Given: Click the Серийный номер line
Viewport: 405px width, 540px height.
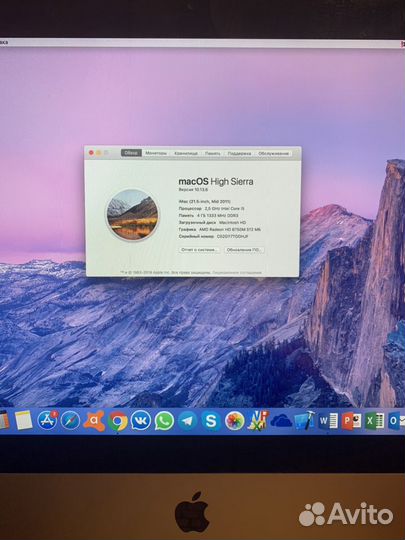Looking at the screenshot, I should coord(213,237).
